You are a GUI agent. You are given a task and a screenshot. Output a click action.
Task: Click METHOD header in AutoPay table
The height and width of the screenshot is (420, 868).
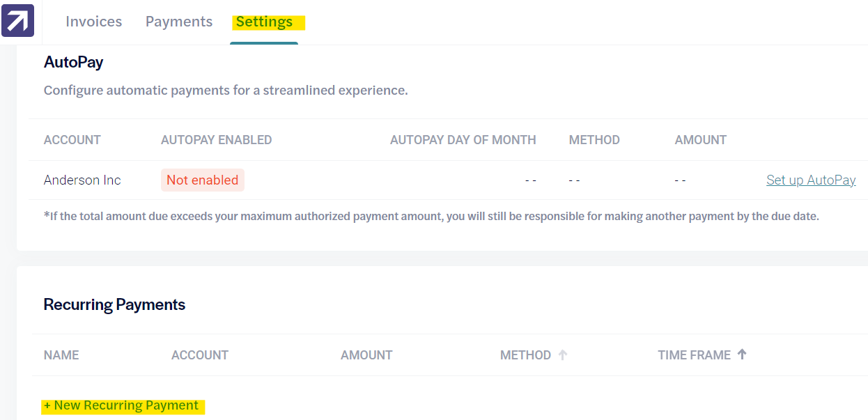pyautogui.click(x=594, y=140)
